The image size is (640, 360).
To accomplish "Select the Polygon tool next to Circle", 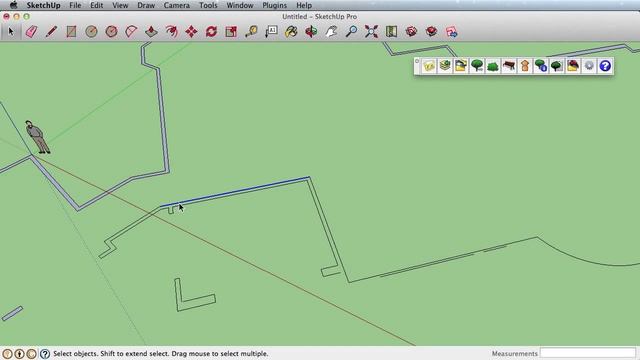I will 111,31.
